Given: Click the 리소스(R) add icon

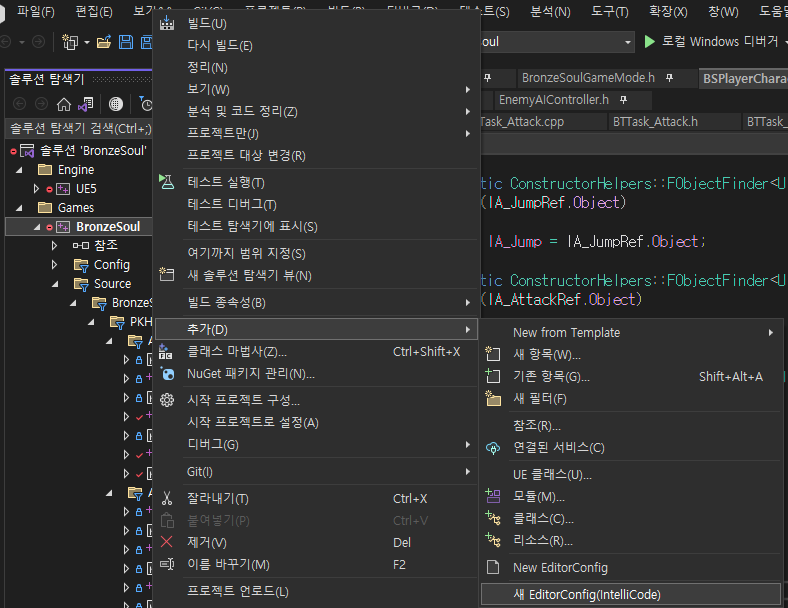Looking at the screenshot, I should (493, 540).
